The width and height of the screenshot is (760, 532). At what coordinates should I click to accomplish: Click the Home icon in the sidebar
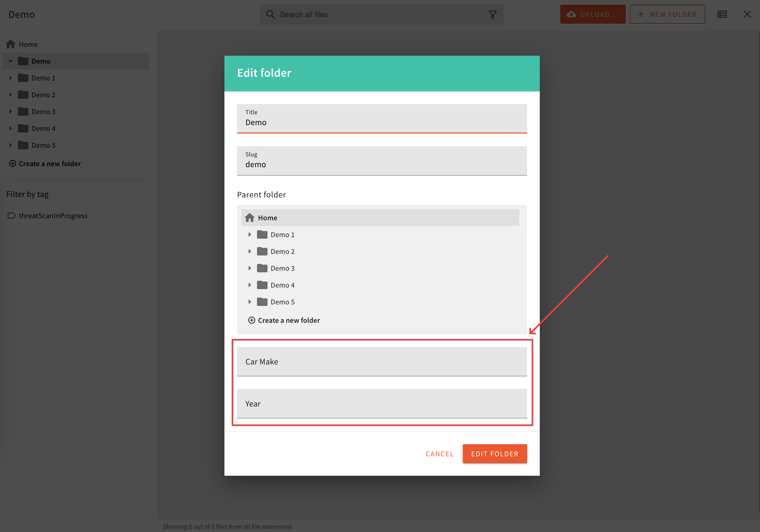click(11, 44)
